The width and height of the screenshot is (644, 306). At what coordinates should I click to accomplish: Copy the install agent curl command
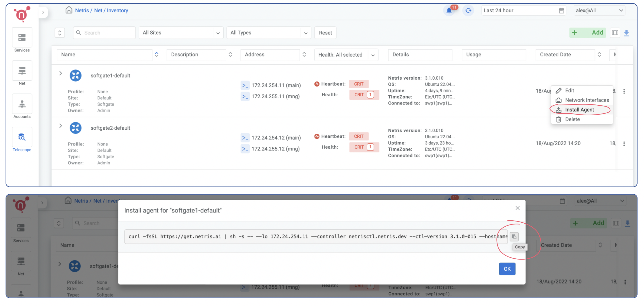tap(514, 237)
